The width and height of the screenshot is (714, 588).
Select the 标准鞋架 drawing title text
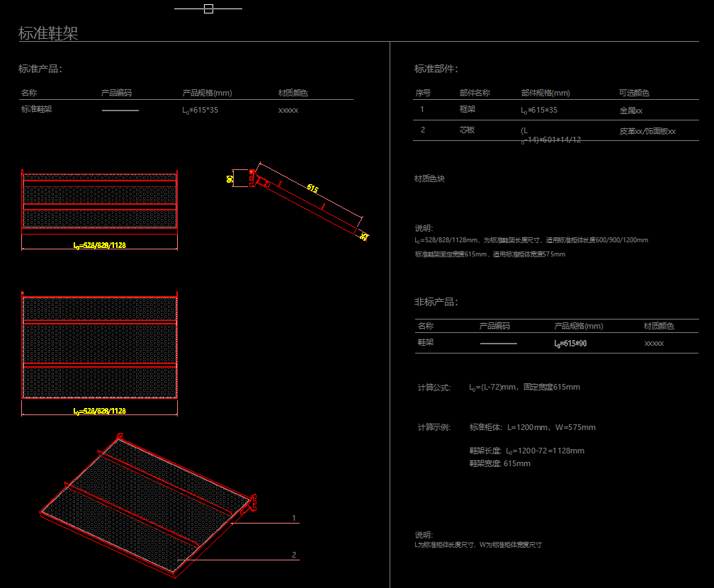pos(48,33)
